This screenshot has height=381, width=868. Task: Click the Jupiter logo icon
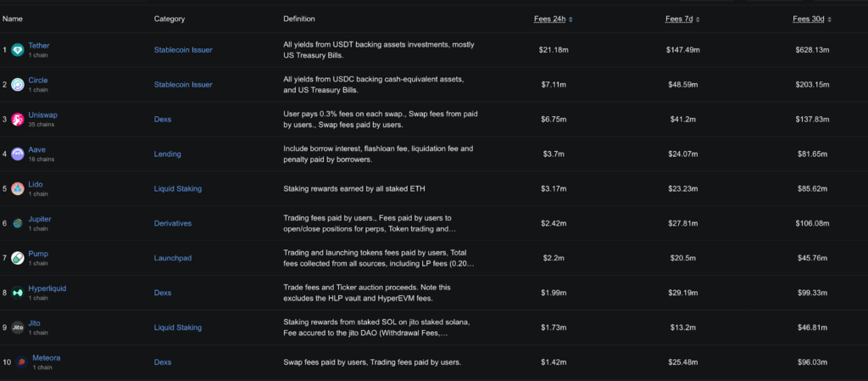18,223
